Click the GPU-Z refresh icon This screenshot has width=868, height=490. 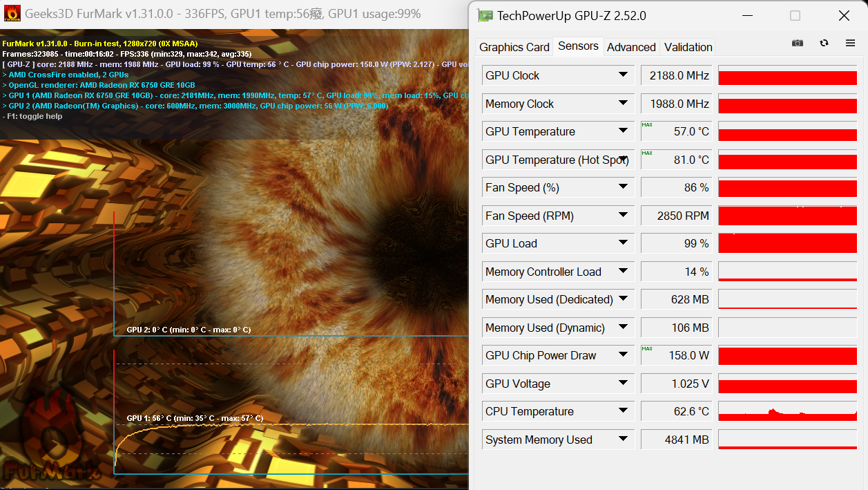pos(824,43)
